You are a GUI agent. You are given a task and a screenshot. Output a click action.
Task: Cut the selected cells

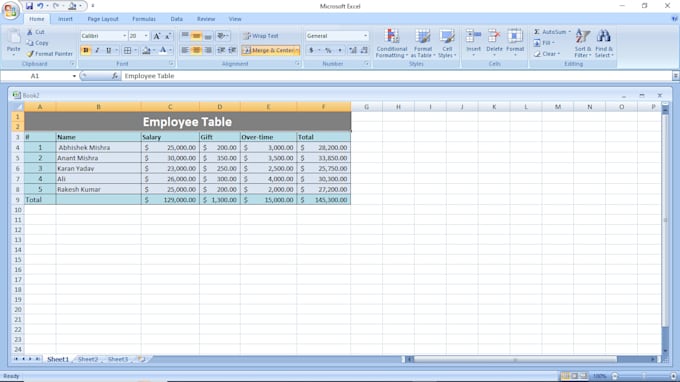coord(36,32)
